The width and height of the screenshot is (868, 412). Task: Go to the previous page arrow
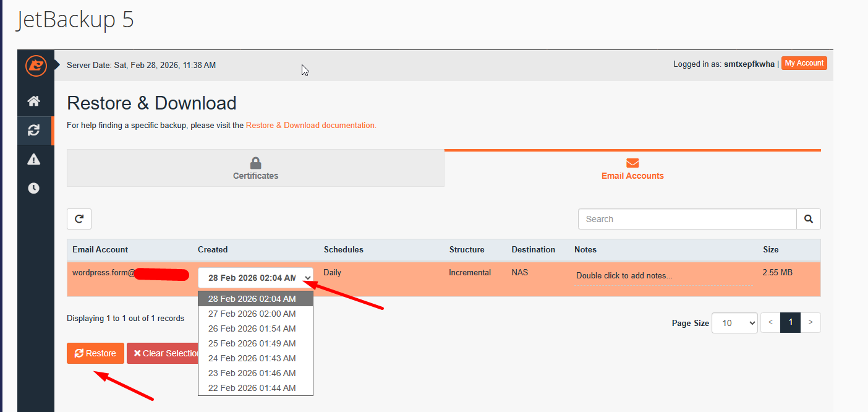pos(770,322)
